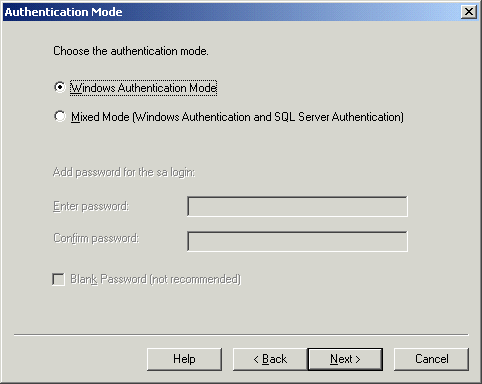Click the Enter password label

[x=91, y=206]
